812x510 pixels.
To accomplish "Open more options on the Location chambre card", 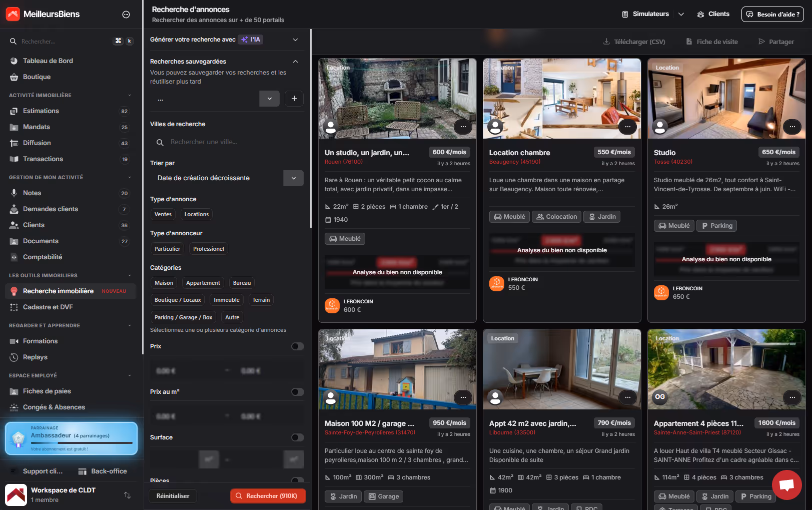I will coord(627,127).
